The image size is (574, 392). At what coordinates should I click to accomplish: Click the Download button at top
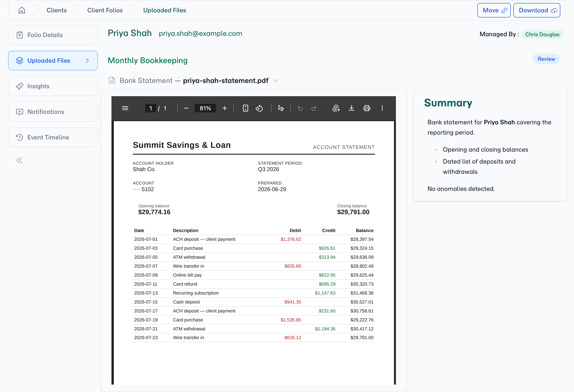[x=536, y=10]
